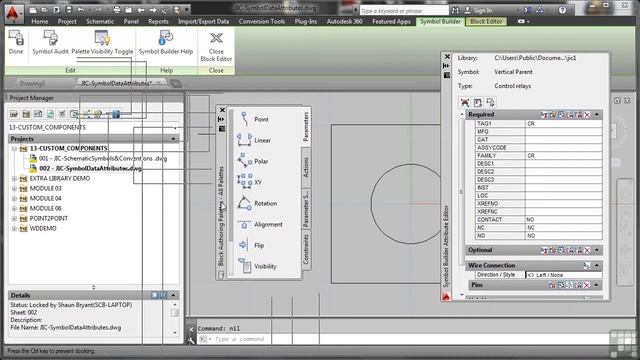Click Sign In
640x360 pixels.
(478, 10)
